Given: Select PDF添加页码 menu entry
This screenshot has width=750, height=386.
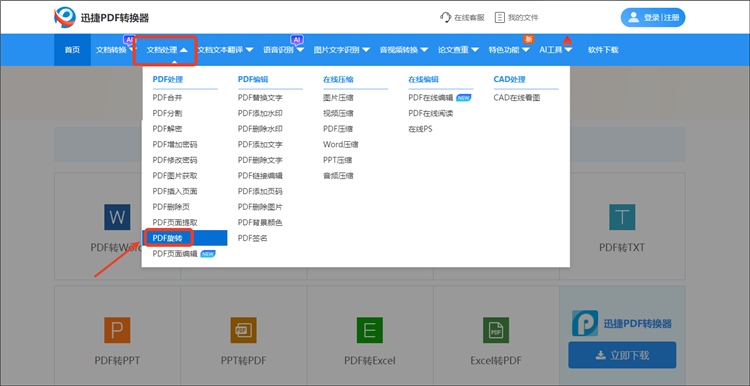Looking at the screenshot, I should click(260, 191).
